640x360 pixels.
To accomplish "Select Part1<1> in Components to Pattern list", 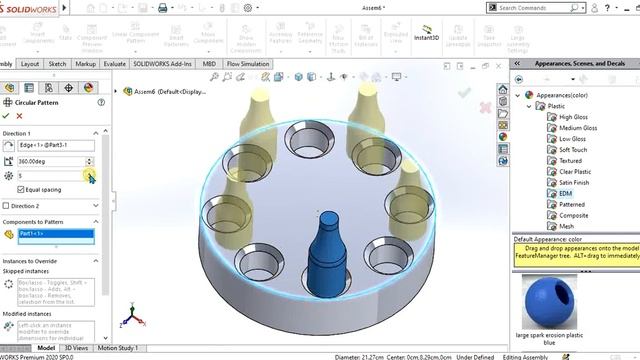I will pos(56,233).
